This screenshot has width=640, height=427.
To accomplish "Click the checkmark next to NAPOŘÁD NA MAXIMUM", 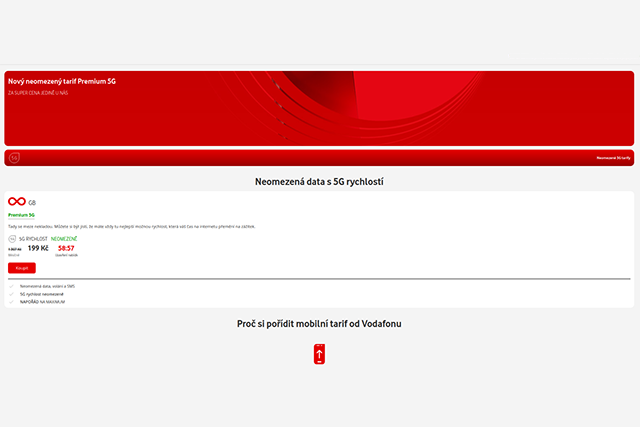I will point(11,302).
